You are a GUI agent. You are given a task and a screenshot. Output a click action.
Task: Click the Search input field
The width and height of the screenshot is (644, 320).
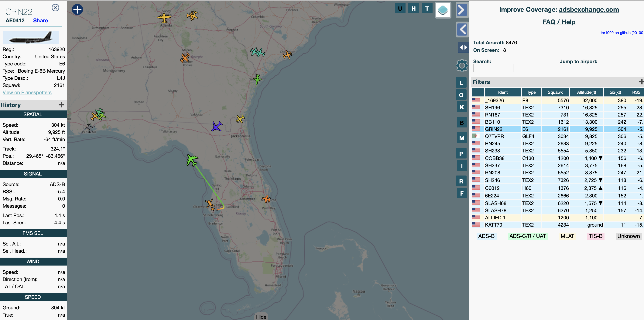tap(493, 68)
